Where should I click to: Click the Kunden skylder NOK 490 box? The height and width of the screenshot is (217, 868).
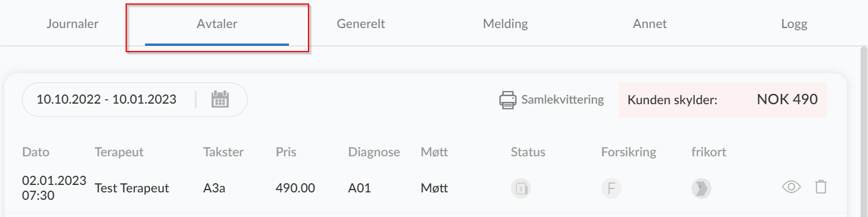(722, 100)
